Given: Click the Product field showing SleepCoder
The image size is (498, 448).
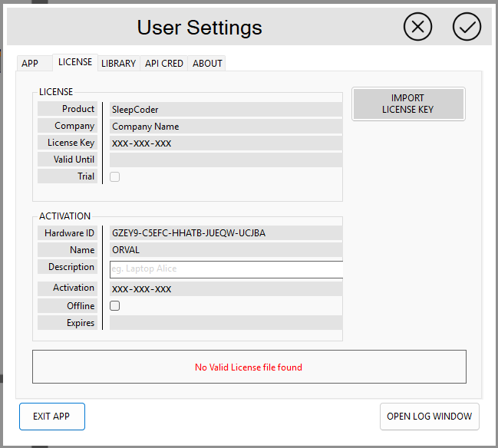Looking at the screenshot, I should [x=226, y=110].
